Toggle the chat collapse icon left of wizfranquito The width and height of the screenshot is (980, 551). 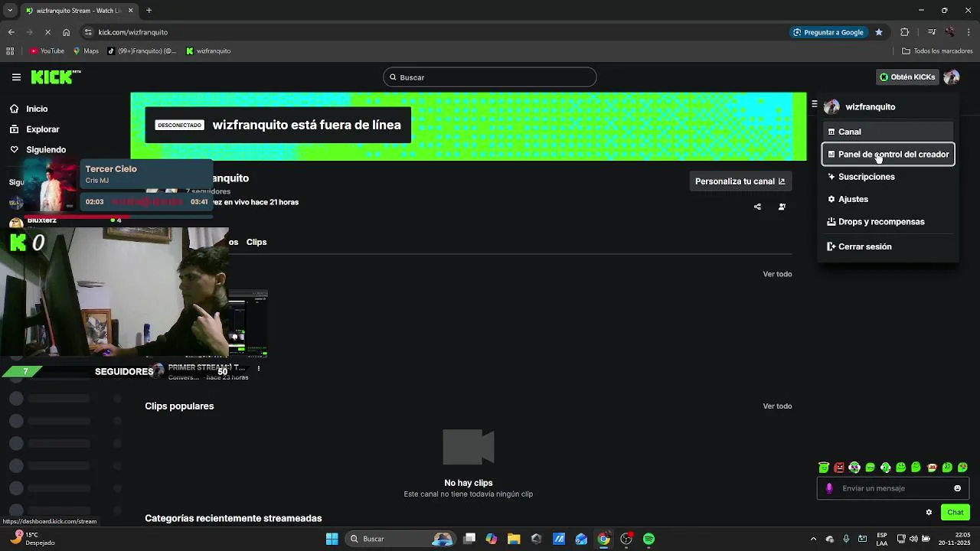click(x=814, y=104)
